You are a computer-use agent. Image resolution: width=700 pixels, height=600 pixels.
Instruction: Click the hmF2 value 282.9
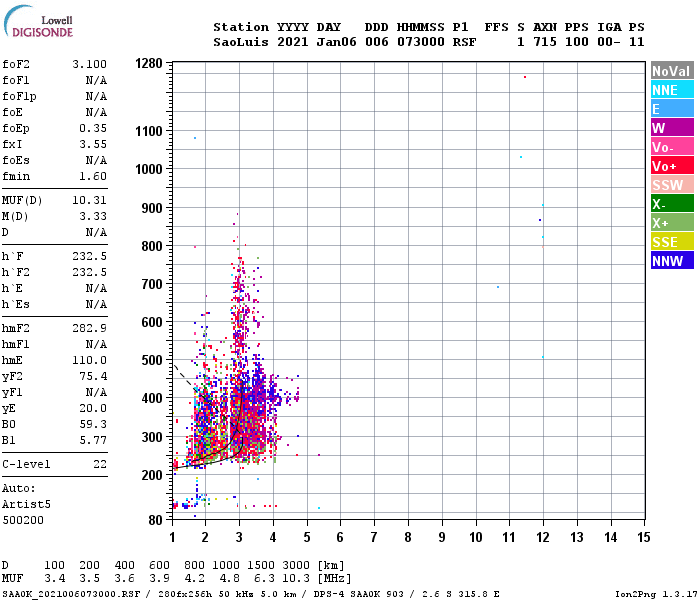pyautogui.click(x=89, y=329)
